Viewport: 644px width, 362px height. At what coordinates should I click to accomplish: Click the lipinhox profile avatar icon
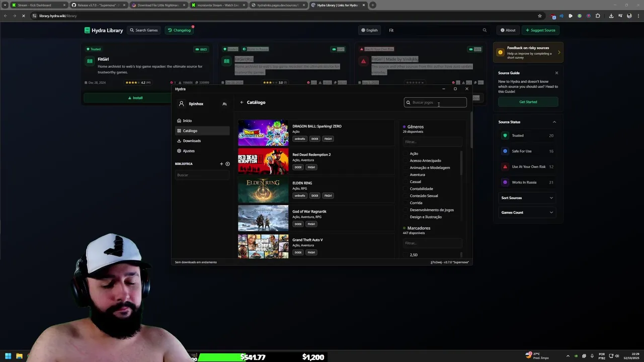(x=182, y=104)
